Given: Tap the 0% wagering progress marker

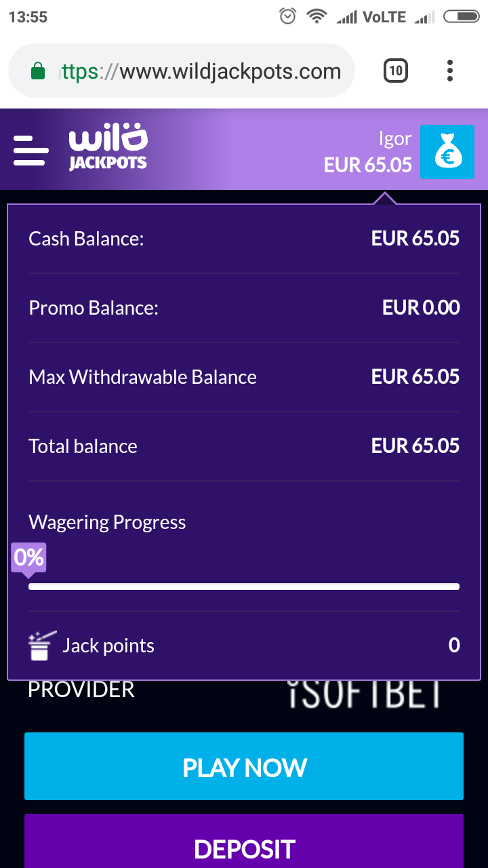Looking at the screenshot, I should [x=28, y=558].
